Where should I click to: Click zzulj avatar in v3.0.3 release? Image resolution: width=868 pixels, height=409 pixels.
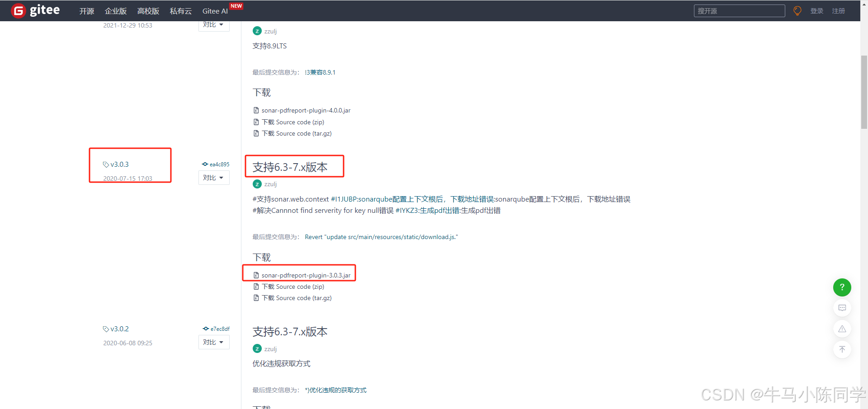coord(257,184)
